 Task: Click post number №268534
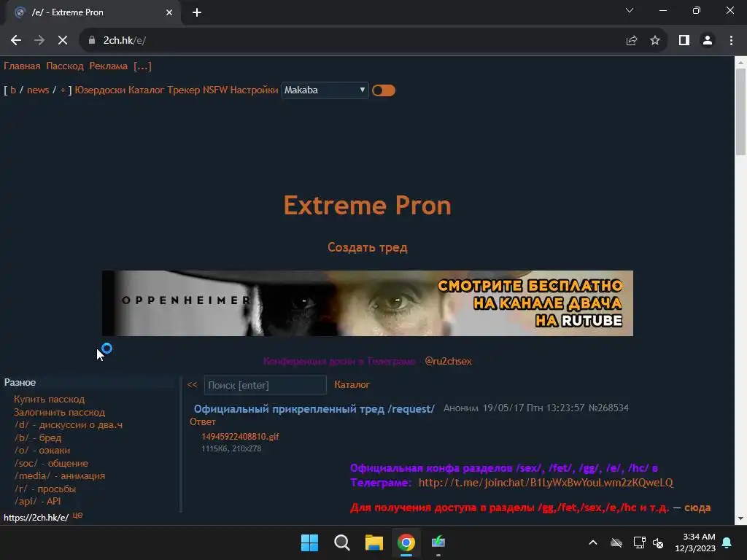[x=608, y=408]
